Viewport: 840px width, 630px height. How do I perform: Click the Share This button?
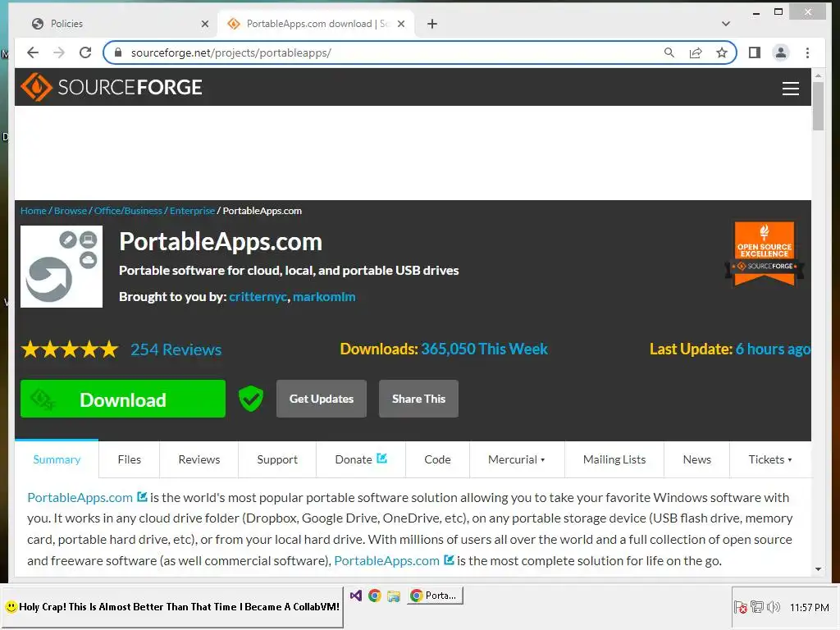[418, 399]
